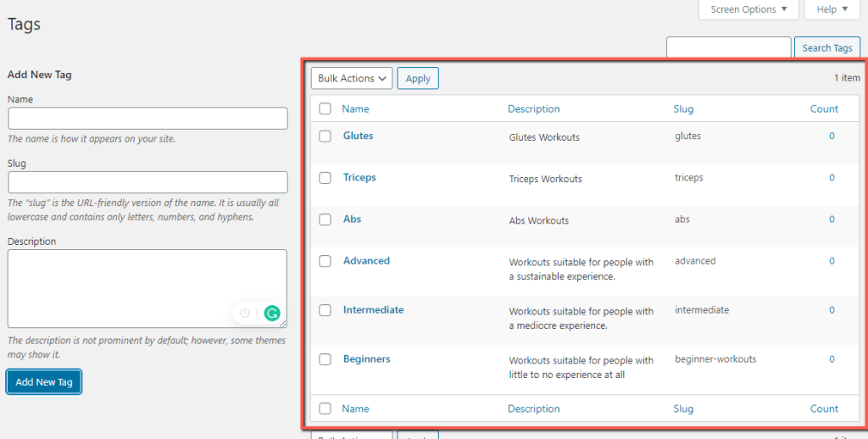Viewport: 868px width, 439px height.
Task: Sort by Name column in table header
Action: 355,108
